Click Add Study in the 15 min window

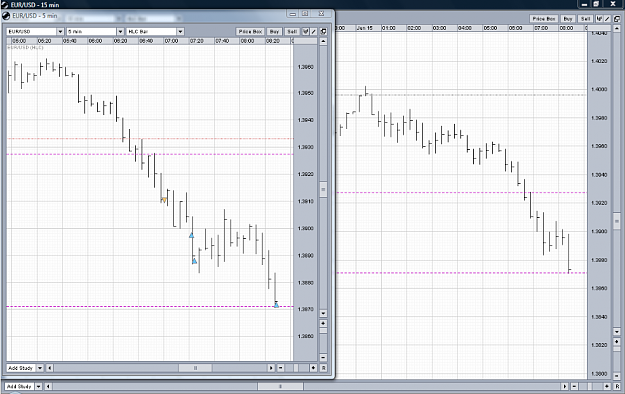(x=19, y=386)
